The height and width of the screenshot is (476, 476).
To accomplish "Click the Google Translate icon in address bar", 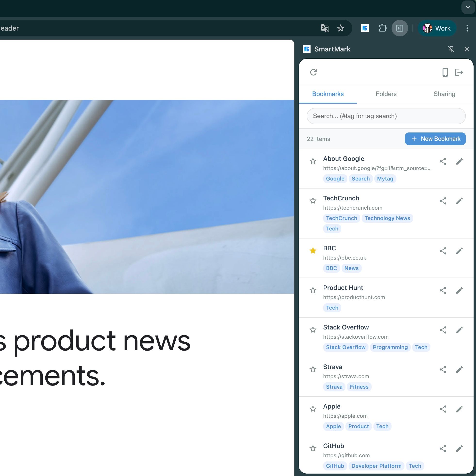I will point(325,28).
